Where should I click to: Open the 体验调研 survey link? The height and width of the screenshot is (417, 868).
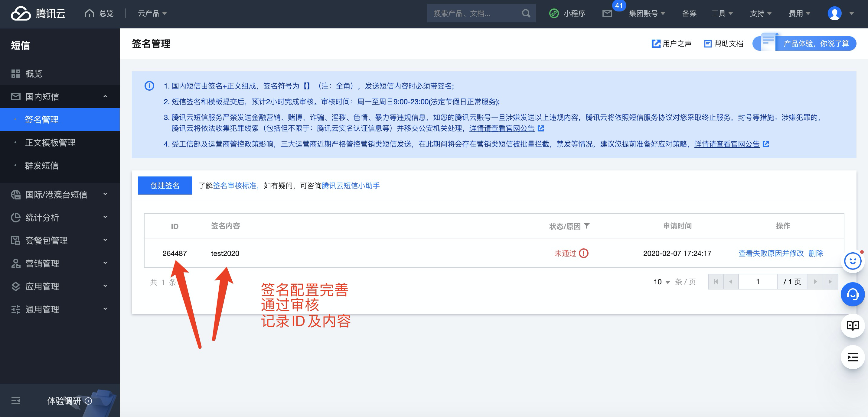tap(70, 401)
